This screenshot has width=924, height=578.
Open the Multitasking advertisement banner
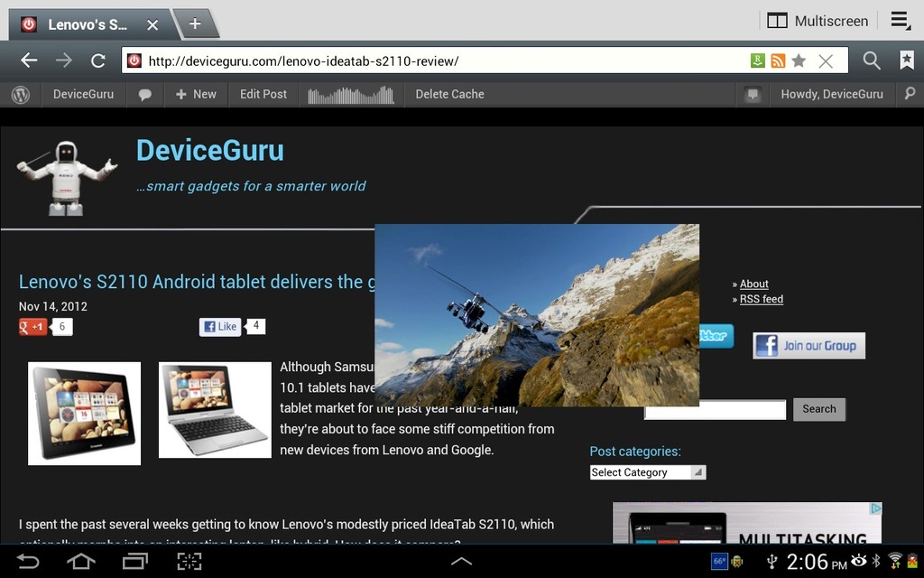pyautogui.click(x=747, y=523)
